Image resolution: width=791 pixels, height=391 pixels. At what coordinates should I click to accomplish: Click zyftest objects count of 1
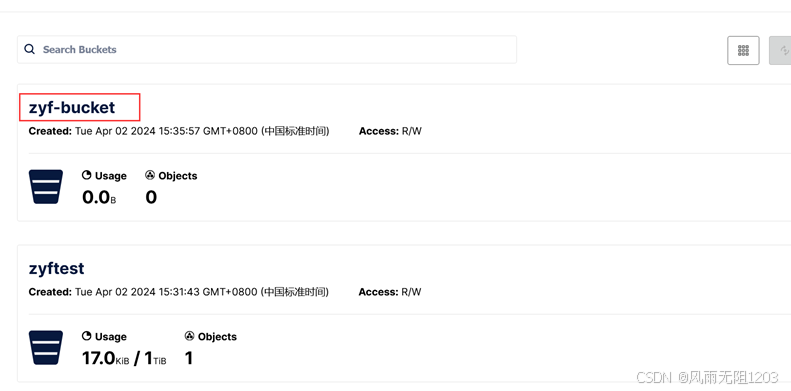(x=189, y=358)
